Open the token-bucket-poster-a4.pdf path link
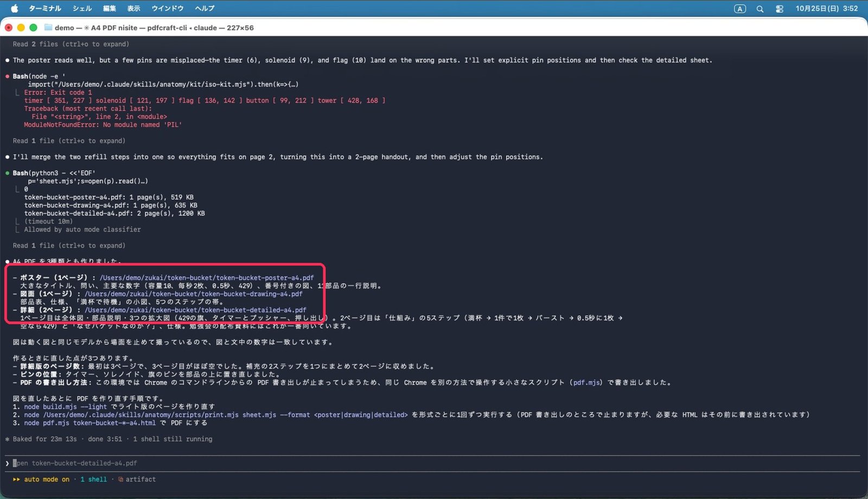Screen dimensions: 868x499 pos(207,278)
